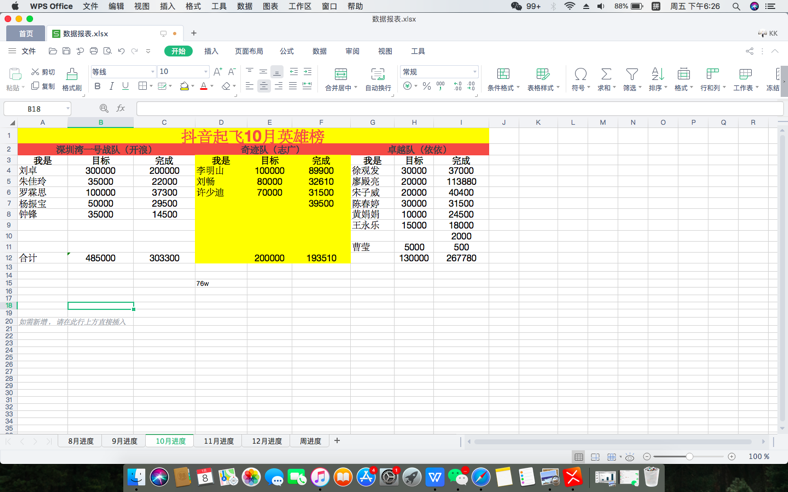
Task: Click the formula bar input field
Action: (459, 109)
